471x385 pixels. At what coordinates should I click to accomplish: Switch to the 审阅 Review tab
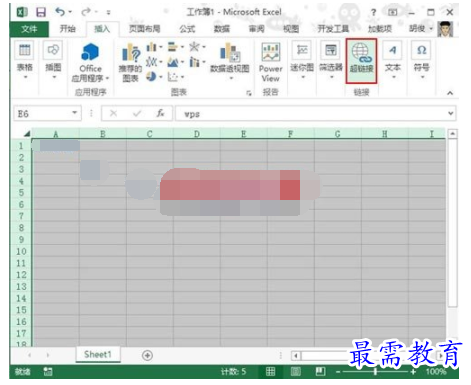[256, 29]
